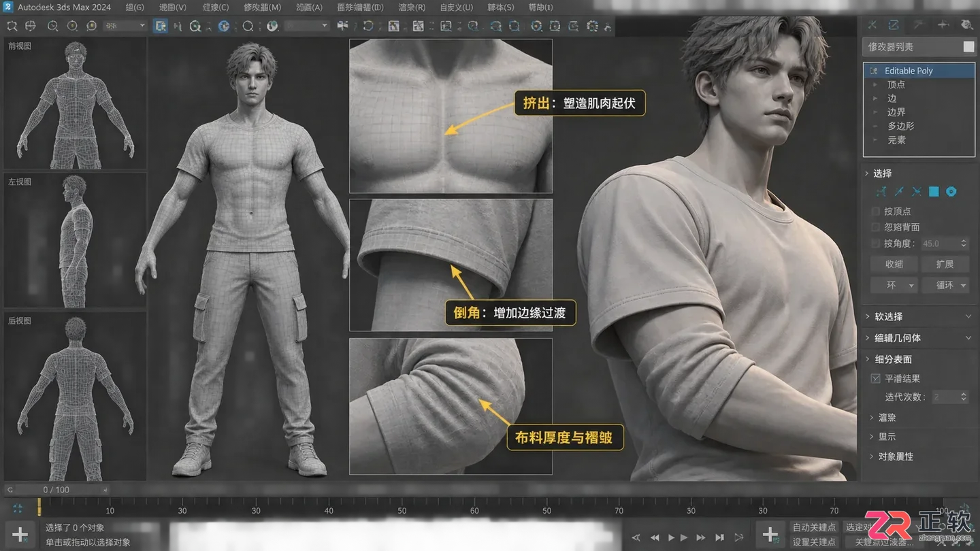
Task: Select the Border sub-object icon under 选择
Action: 917,192
